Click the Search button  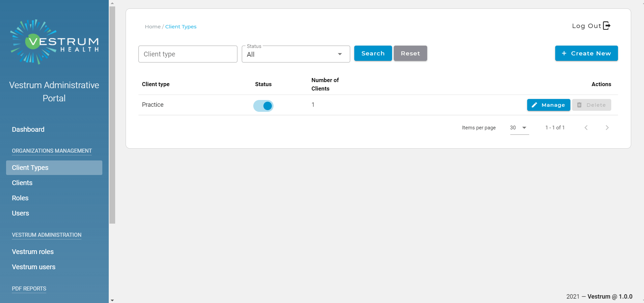point(373,53)
